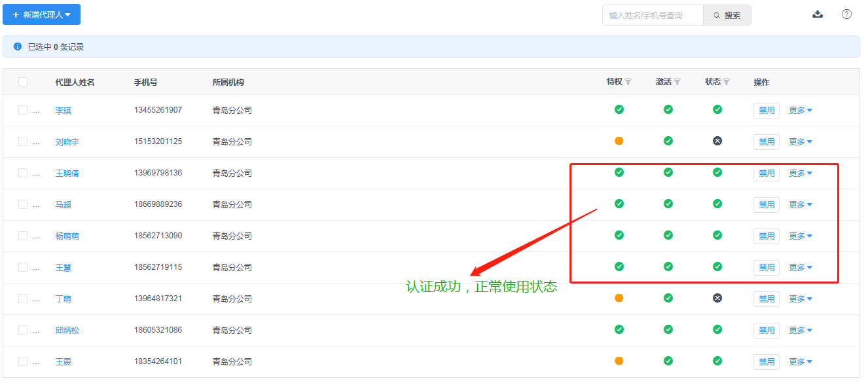868x385 pixels.
Task: Click the green 激活 checkmark for 李琪
Action: tap(668, 109)
